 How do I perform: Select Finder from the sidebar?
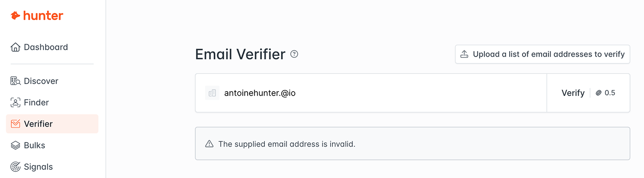point(36,102)
